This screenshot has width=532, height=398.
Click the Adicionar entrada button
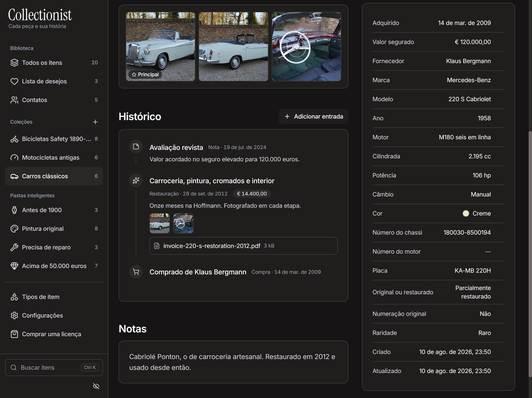click(313, 117)
